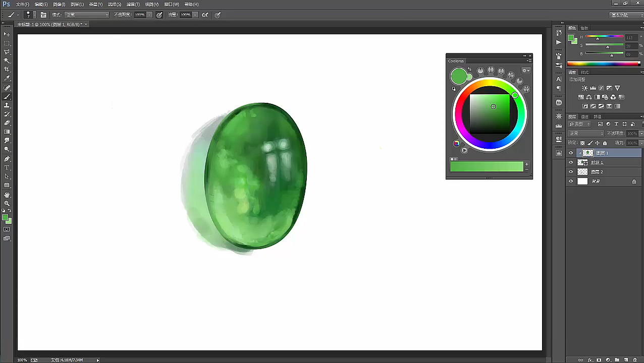This screenshot has height=363, width=644.
Task: Switch to the 路径 paths tab
Action: [x=597, y=116]
